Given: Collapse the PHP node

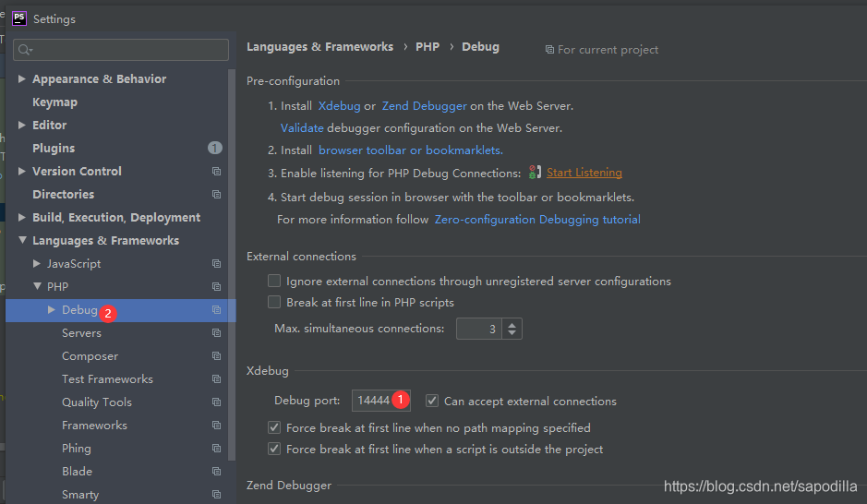Looking at the screenshot, I should tap(37, 287).
